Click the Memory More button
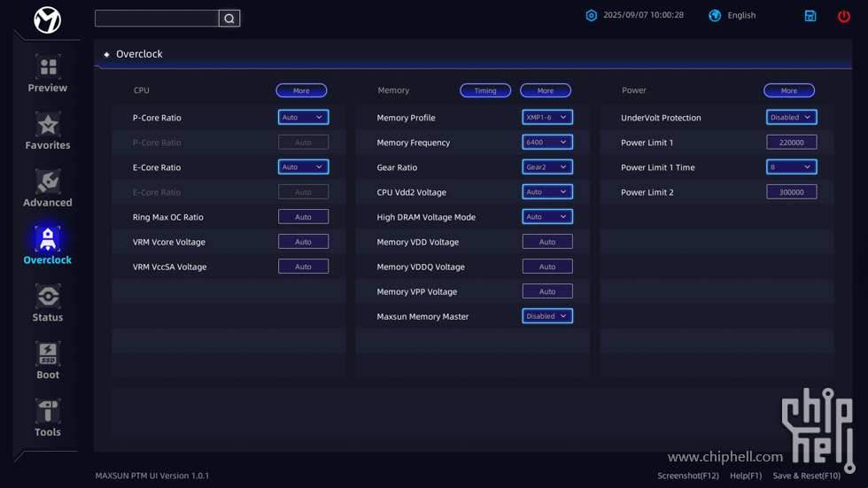This screenshot has width=868, height=488. [x=546, y=90]
